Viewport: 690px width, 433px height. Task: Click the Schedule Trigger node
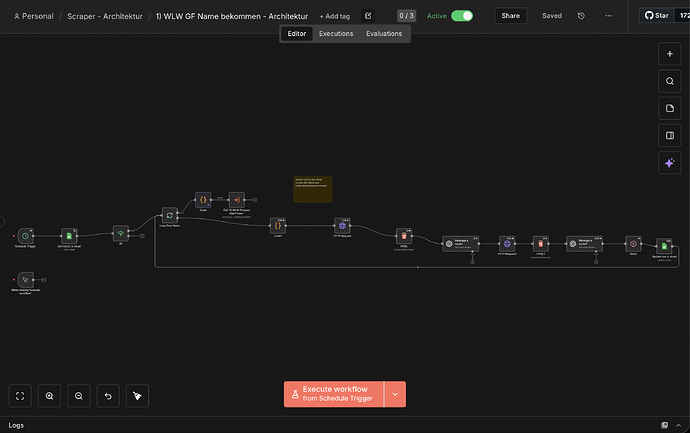click(26, 235)
